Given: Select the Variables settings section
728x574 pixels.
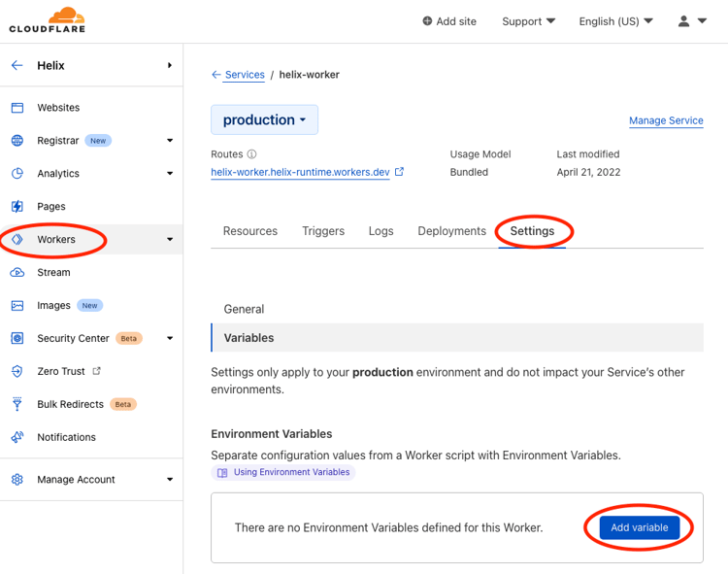Looking at the screenshot, I should (457, 338).
